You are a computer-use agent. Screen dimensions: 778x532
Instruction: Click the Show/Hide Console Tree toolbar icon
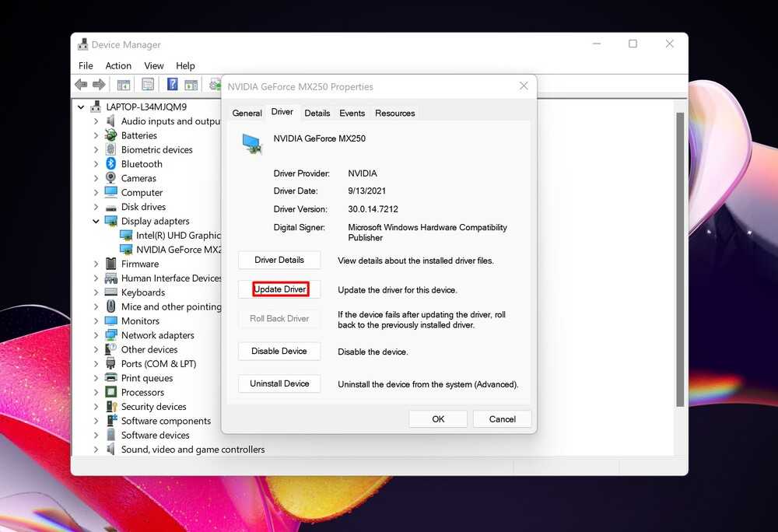(x=123, y=84)
